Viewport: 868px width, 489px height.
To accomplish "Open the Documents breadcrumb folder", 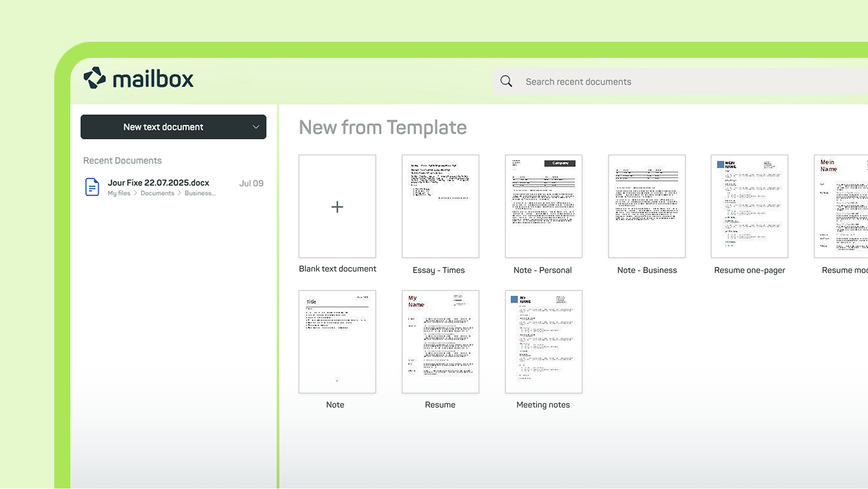I will point(157,193).
